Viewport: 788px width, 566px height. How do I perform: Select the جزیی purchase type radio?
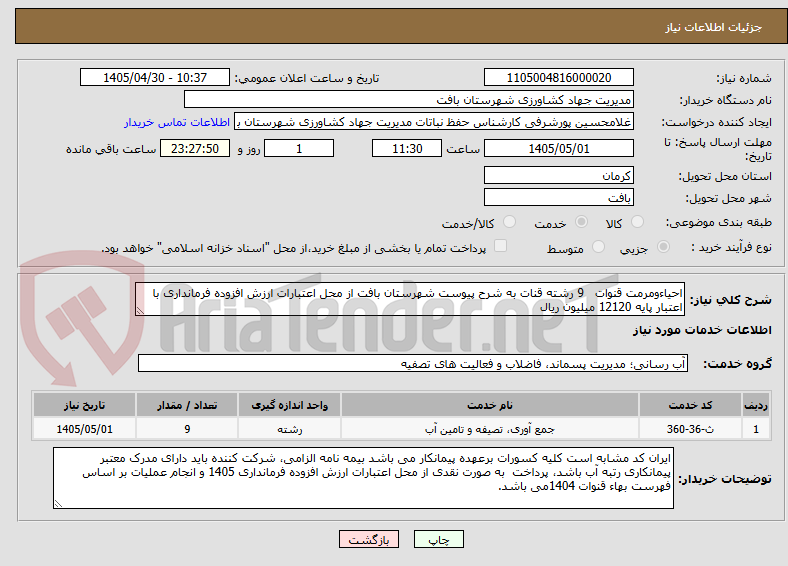click(663, 247)
